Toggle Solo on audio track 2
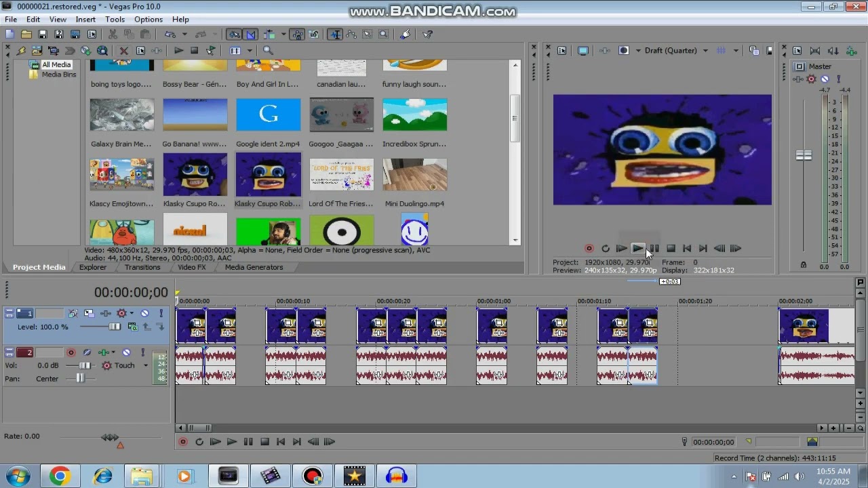Image resolution: width=868 pixels, height=488 pixels. 143,352
